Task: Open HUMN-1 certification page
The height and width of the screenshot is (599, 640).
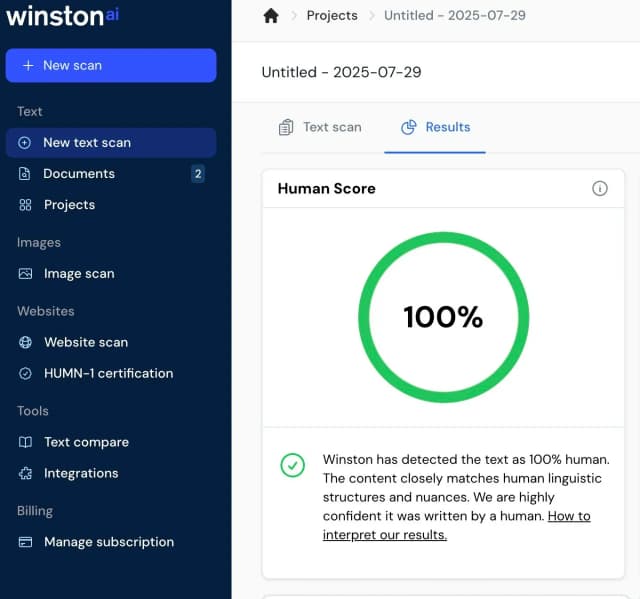Action: 108,373
